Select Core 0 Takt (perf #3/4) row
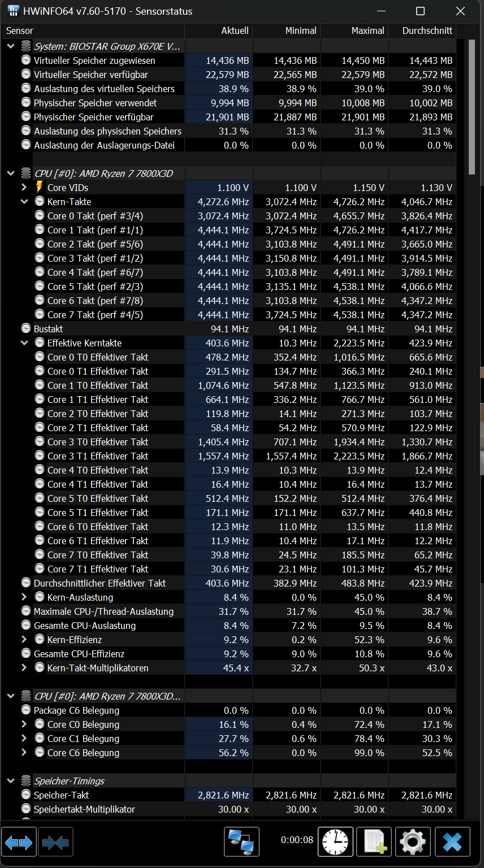 tap(229, 215)
